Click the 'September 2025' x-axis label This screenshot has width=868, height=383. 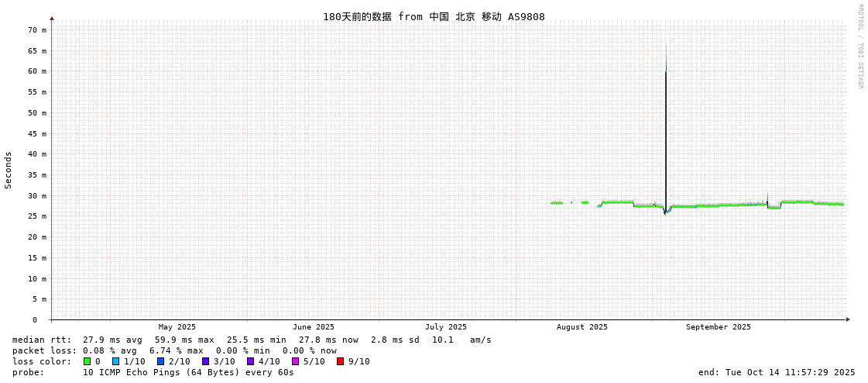tap(719, 327)
